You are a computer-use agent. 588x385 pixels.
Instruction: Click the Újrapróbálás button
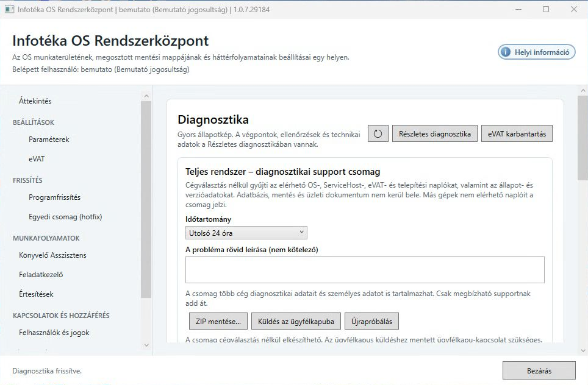click(371, 321)
